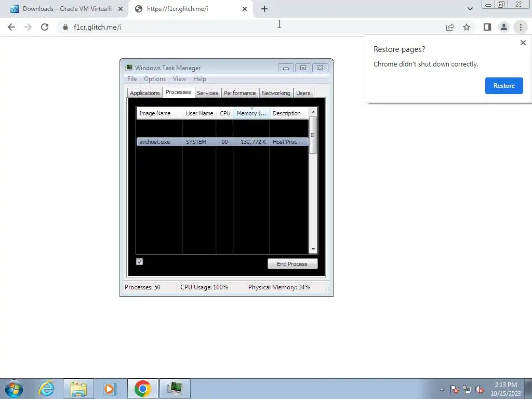The height and width of the screenshot is (399, 532).
Task: Sort by Description column header
Action: point(289,113)
